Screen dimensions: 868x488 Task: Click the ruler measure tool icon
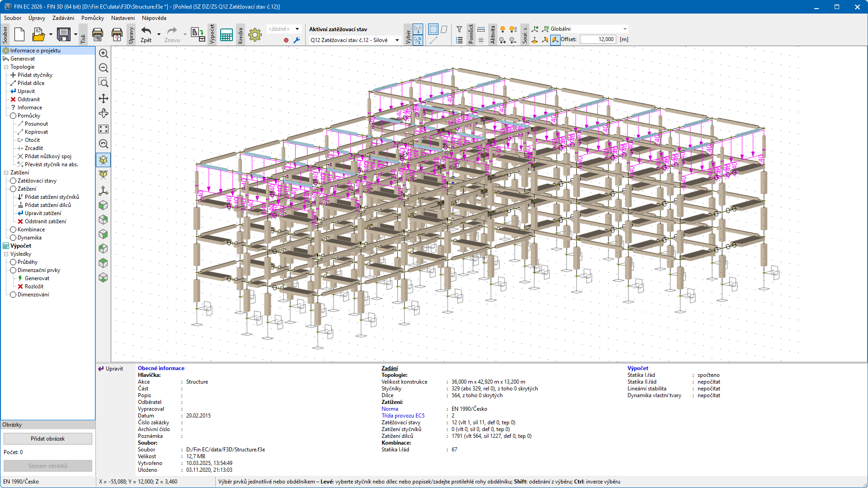point(481,29)
